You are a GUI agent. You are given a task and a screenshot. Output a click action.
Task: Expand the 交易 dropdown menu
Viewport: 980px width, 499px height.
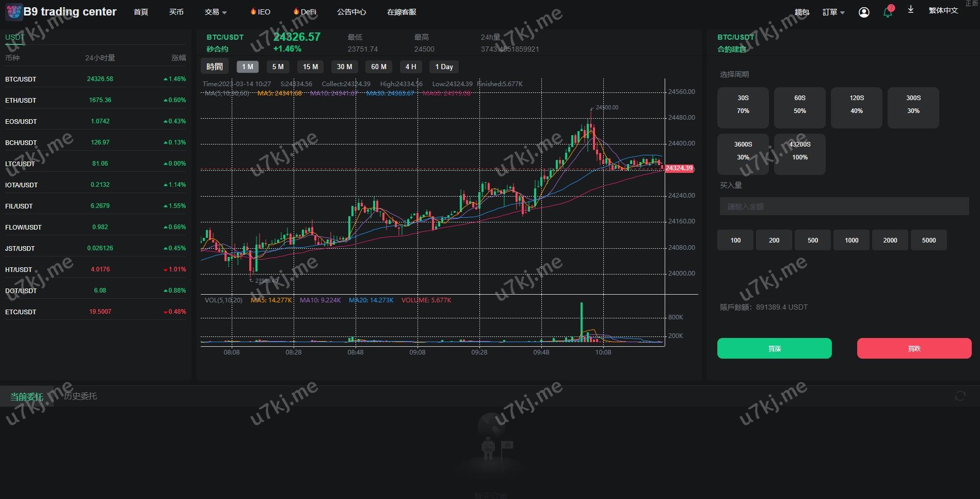click(x=216, y=12)
